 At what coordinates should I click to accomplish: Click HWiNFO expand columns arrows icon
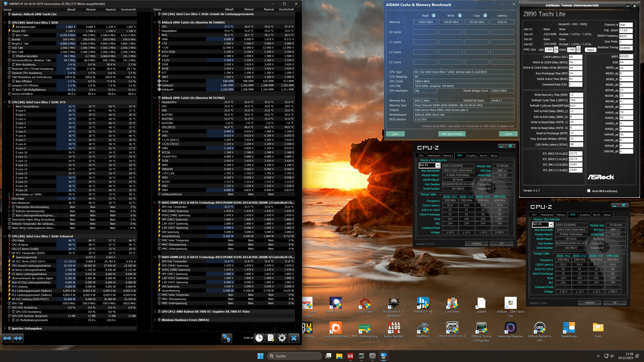(x=7, y=338)
